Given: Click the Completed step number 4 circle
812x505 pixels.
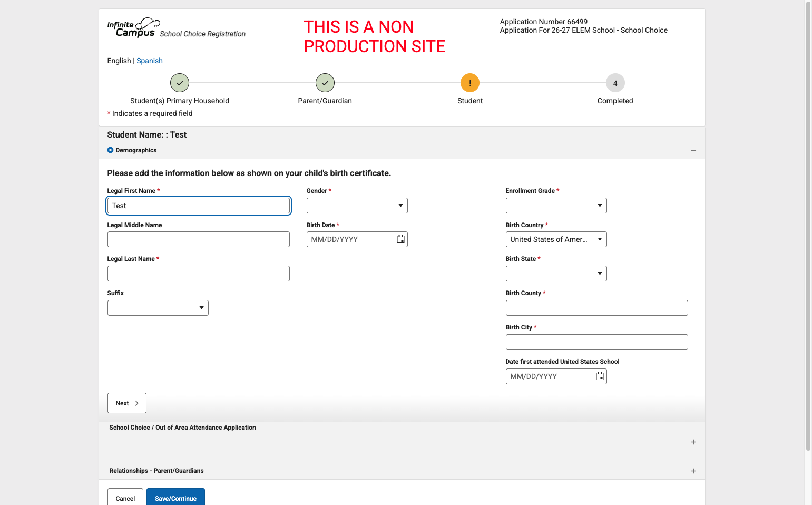Looking at the screenshot, I should click(615, 83).
